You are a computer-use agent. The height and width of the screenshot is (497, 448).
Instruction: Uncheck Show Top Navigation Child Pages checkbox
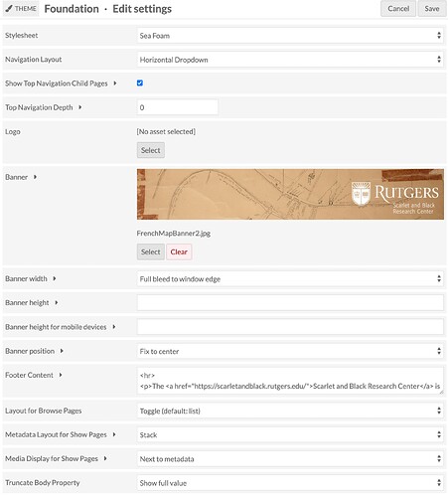[140, 83]
